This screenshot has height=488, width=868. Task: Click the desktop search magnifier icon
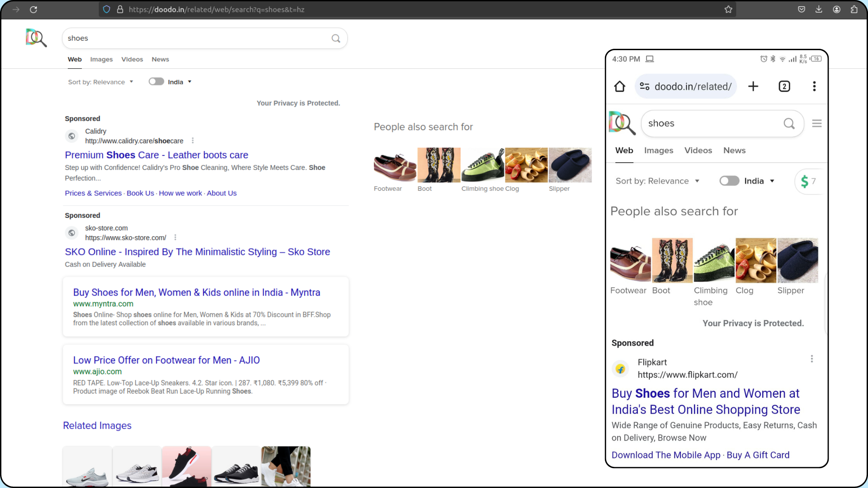point(336,38)
